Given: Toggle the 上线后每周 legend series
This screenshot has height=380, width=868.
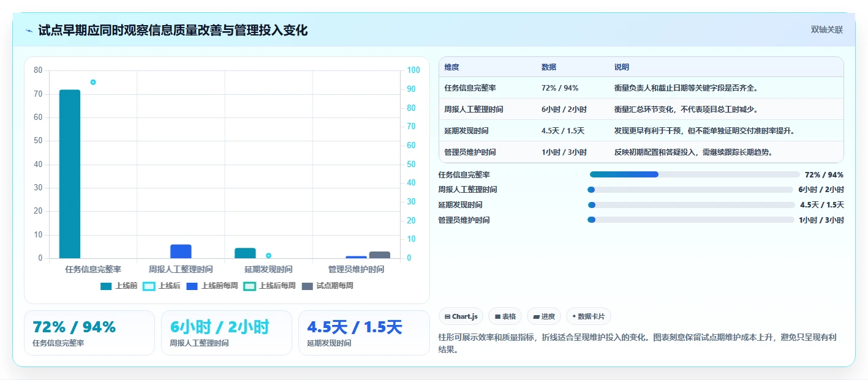Looking at the screenshot, I should pos(270,286).
